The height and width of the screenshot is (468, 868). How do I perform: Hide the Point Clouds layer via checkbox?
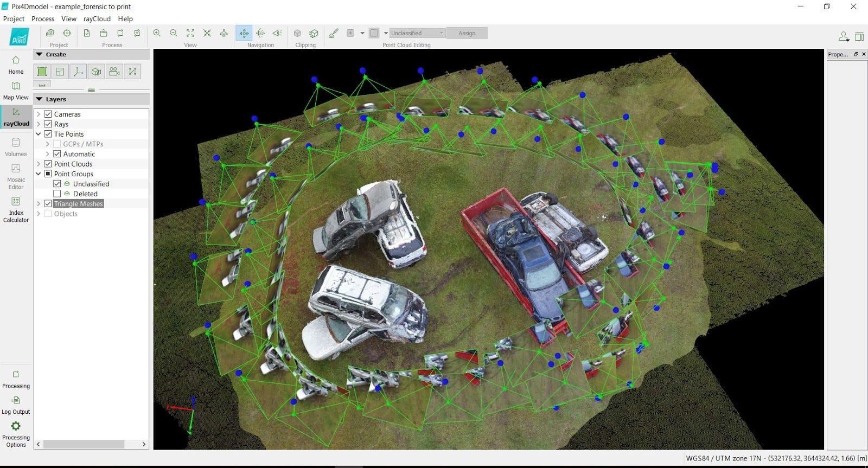pyautogui.click(x=48, y=164)
